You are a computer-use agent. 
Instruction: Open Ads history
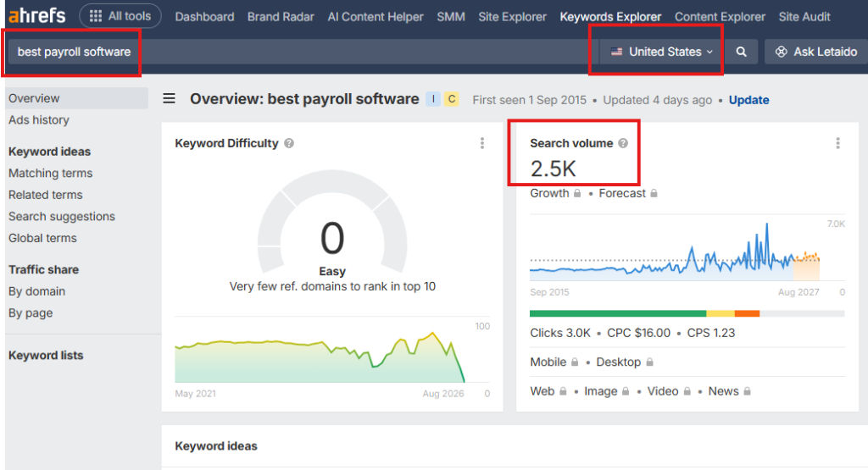(39, 120)
